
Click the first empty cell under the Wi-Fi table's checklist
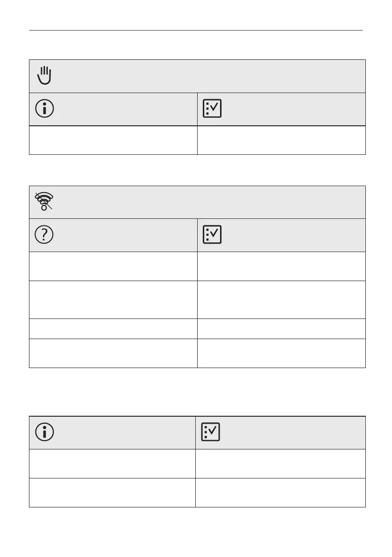[x=281, y=266]
